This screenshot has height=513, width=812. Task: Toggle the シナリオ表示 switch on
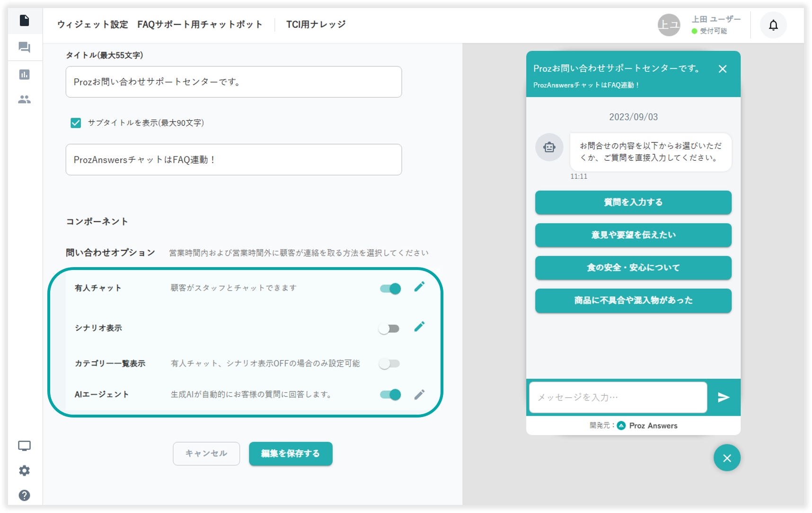389,329
